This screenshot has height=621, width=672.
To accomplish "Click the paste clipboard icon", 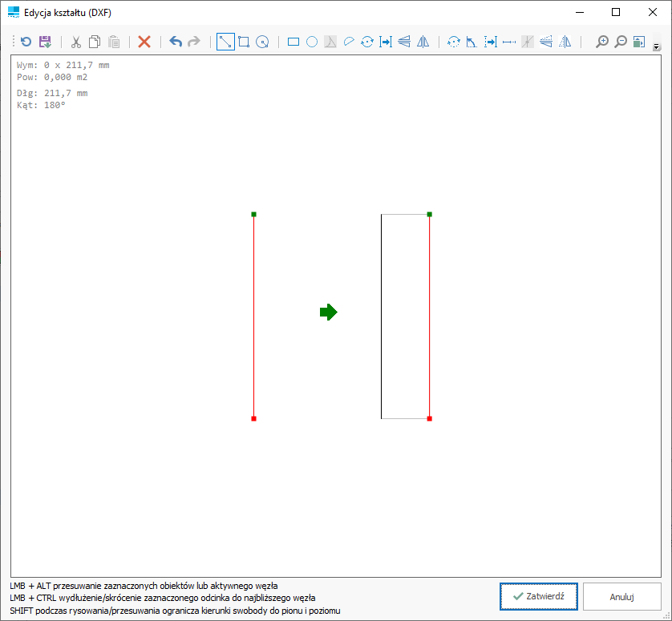I will tap(114, 42).
